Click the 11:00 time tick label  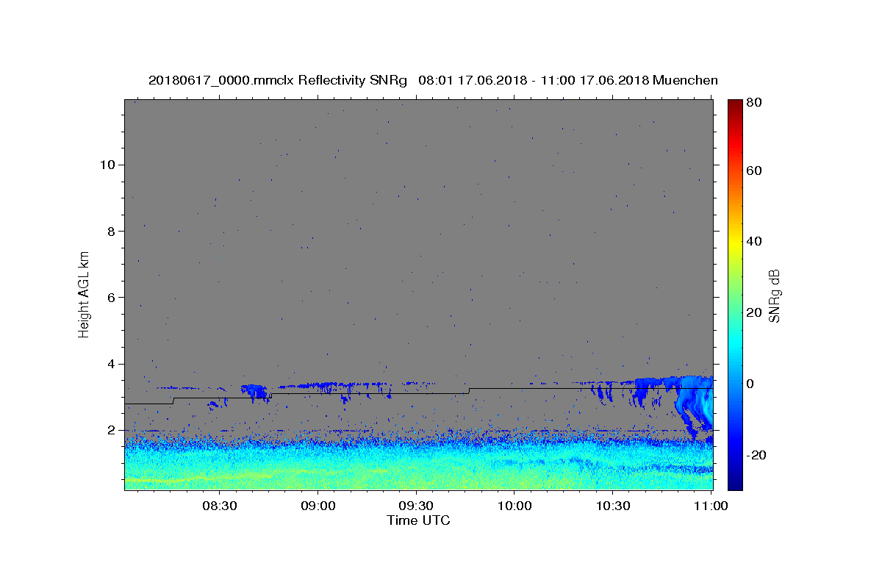pyautogui.click(x=711, y=506)
